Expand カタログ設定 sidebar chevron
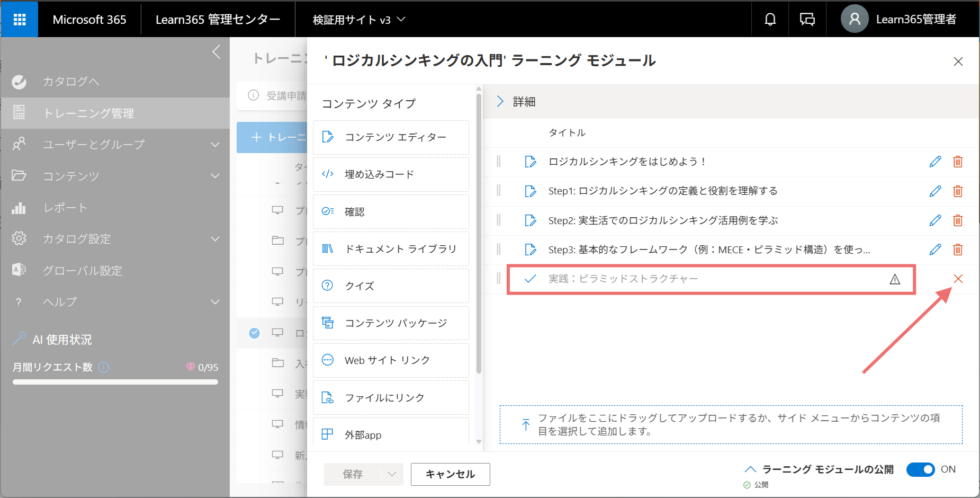980x498 pixels. coord(215,239)
